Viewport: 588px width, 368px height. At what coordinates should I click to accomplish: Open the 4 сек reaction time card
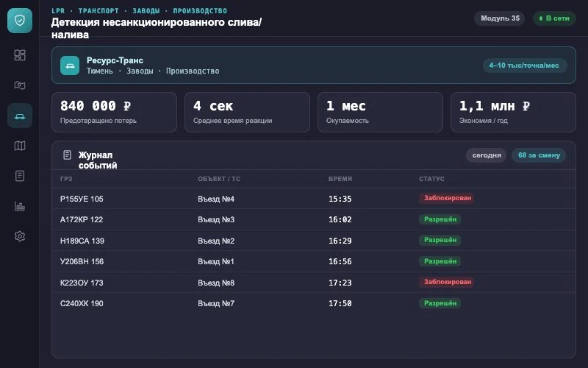click(247, 112)
